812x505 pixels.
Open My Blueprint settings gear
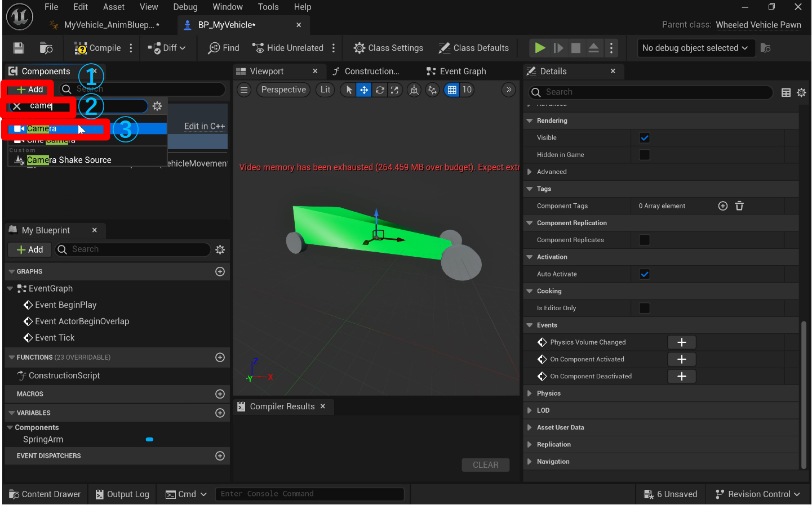pyautogui.click(x=220, y=249)
